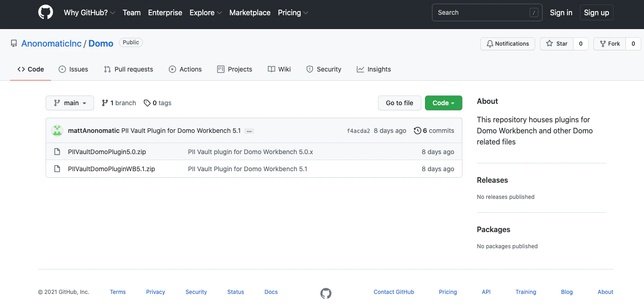Click the tags label icon
644x305 pixels.
(x=147, y=103)
